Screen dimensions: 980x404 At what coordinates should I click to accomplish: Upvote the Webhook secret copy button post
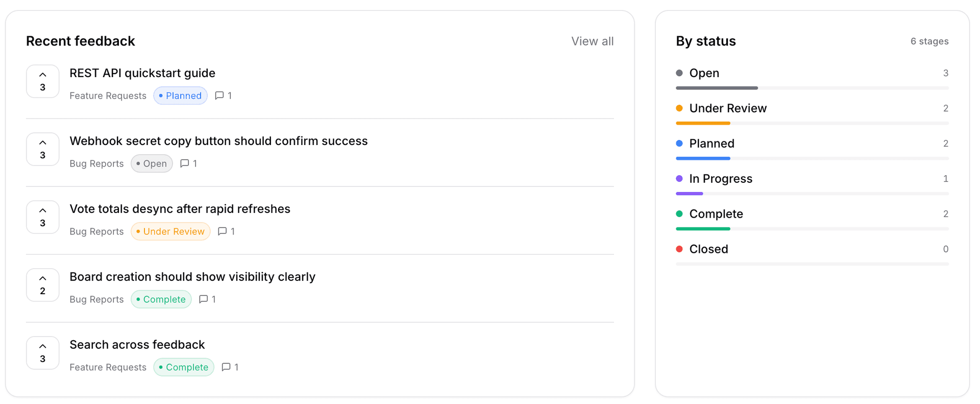(x=43, y=149)
